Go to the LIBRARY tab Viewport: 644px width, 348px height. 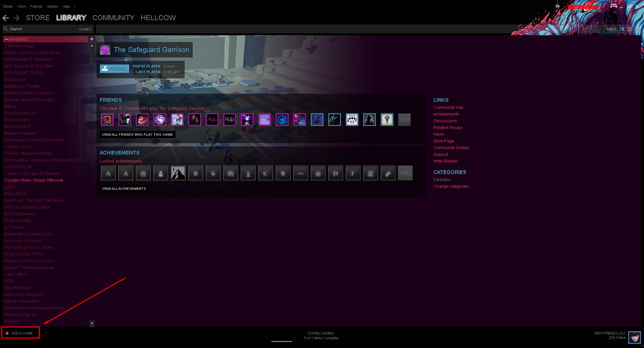71,18
